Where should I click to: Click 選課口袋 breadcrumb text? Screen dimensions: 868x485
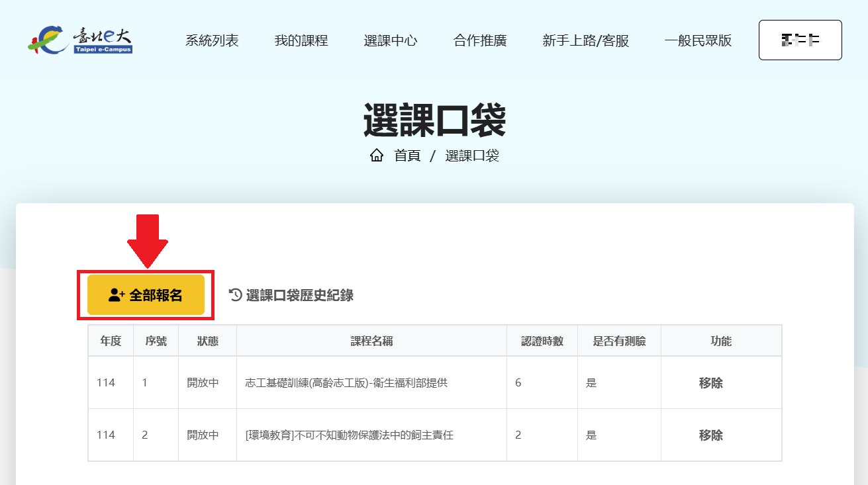472,155
